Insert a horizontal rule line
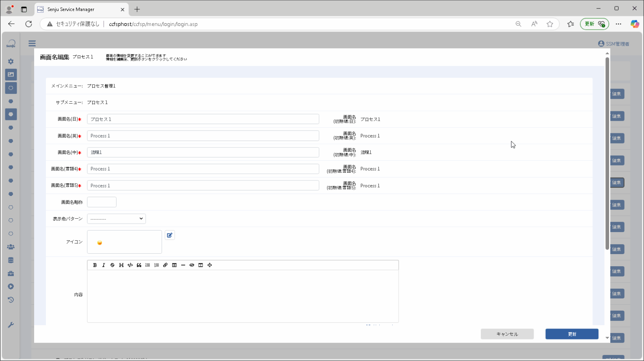The image size is (644, 361). 183,265
